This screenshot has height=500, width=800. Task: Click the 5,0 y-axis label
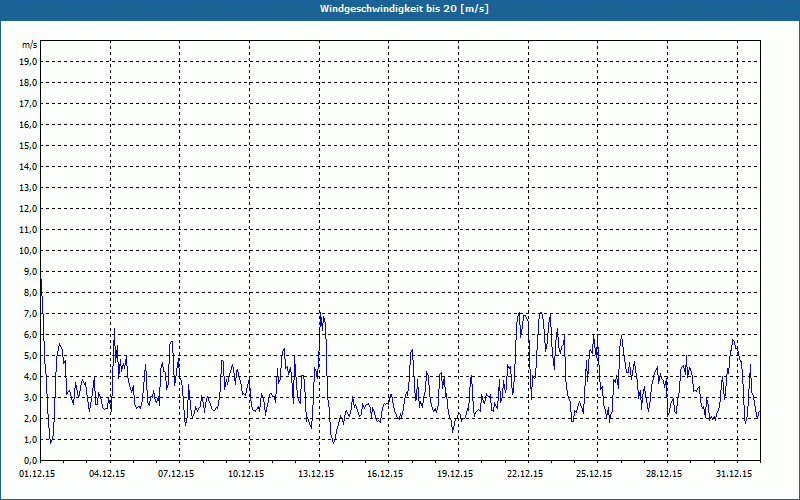click(x=30, y=355)
